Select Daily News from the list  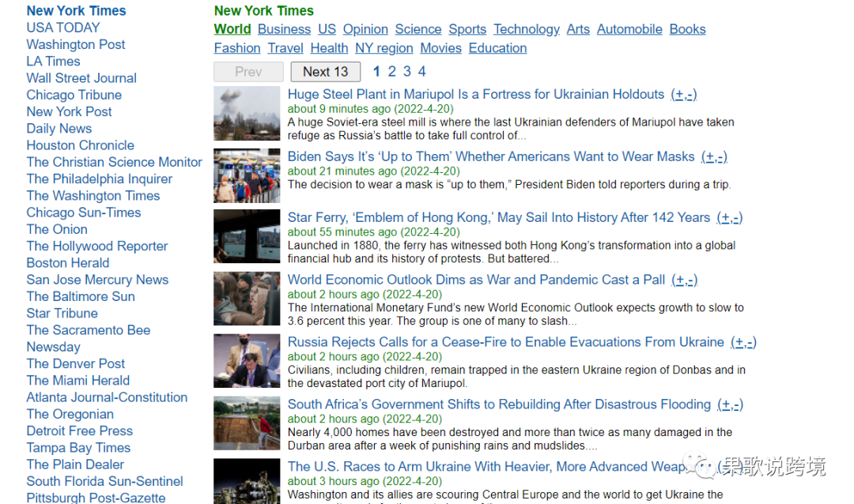coord(59,129)
